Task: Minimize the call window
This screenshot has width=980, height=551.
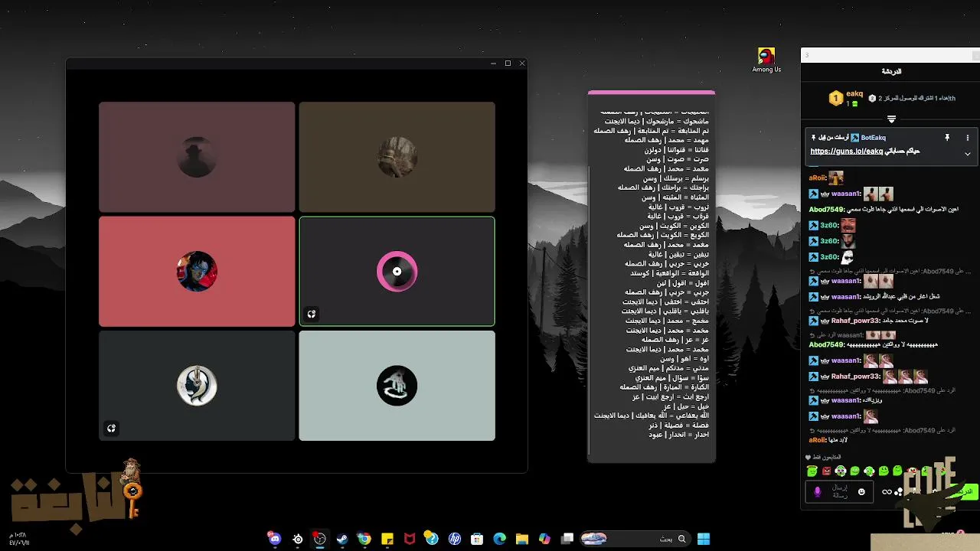Action: [492, 64]
